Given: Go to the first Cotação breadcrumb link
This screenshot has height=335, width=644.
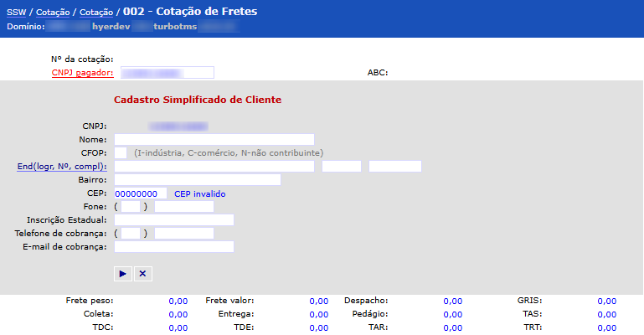Looking at the screenshot, I should (53, 13).
